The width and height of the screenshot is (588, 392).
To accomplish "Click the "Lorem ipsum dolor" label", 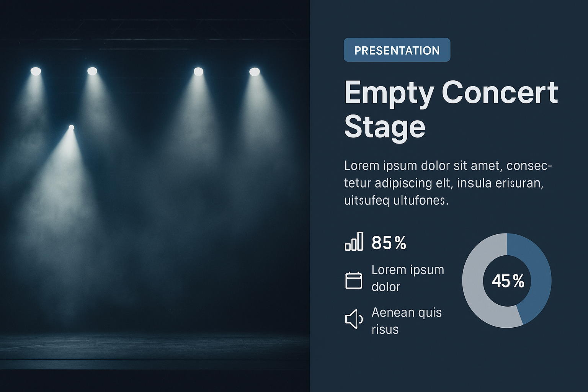I will (408, 278).
